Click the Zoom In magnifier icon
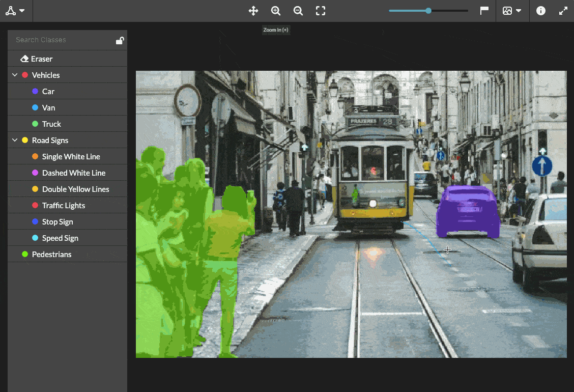The image size is (574, 392). pyautogui.click(x=276, y=11)
